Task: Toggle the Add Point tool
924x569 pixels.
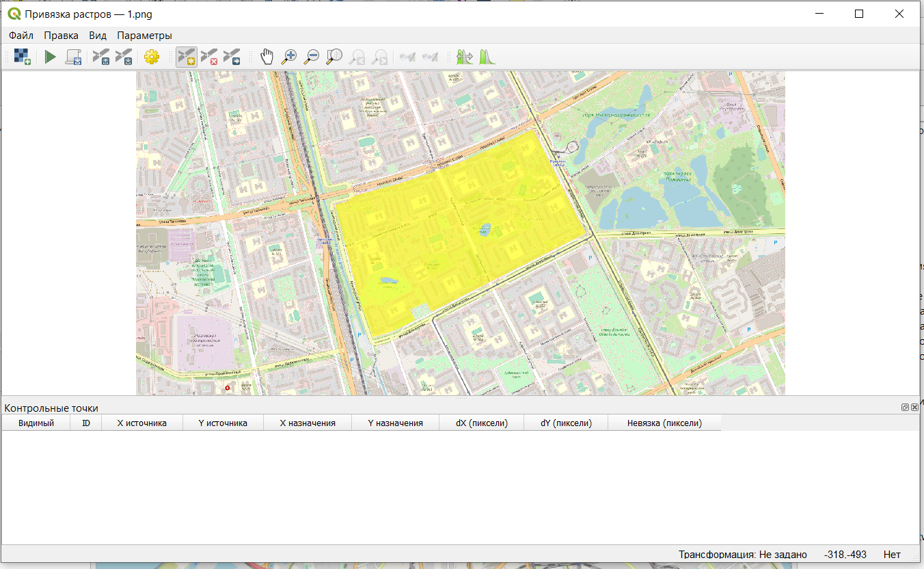Action: pyautogui.click(x=186, y=57)
